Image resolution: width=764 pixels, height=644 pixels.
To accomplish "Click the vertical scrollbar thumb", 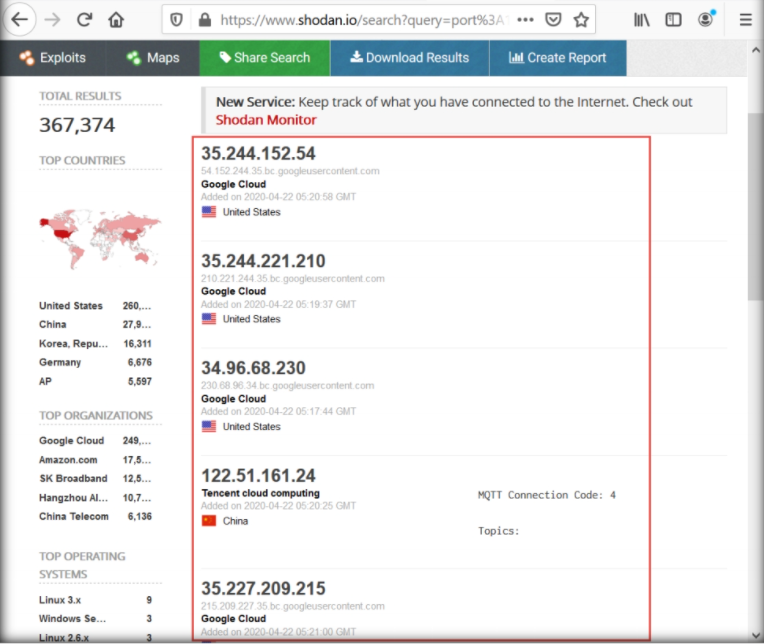I will 755,207.
